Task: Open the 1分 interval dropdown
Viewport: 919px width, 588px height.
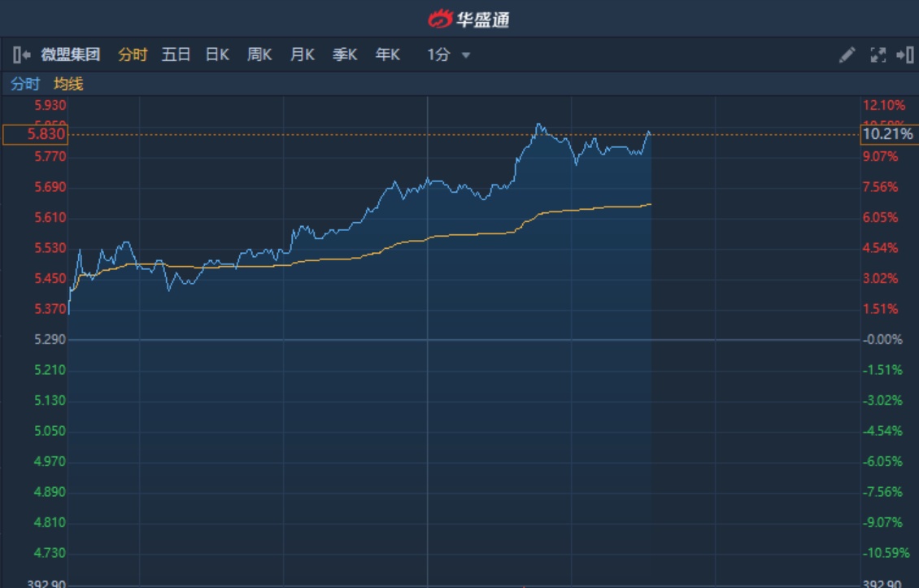Action: point(439,55)
